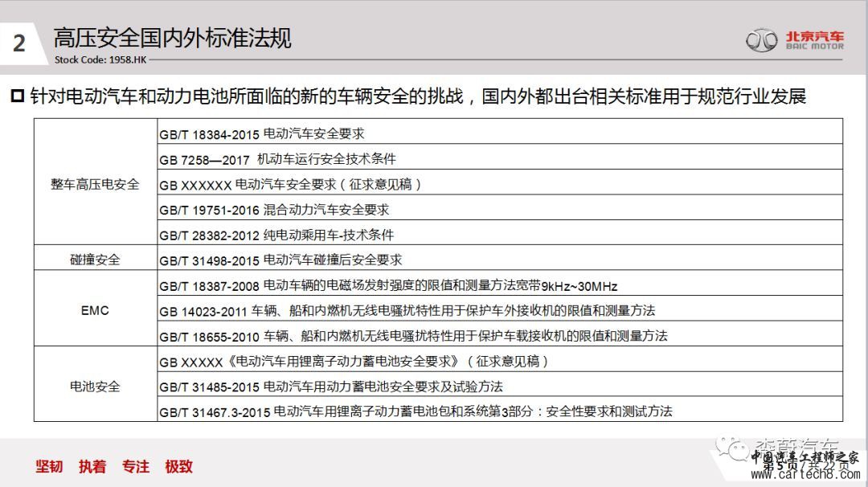
Task: Select the 整车高压电安全 category cell
Action: click(95, 184)
